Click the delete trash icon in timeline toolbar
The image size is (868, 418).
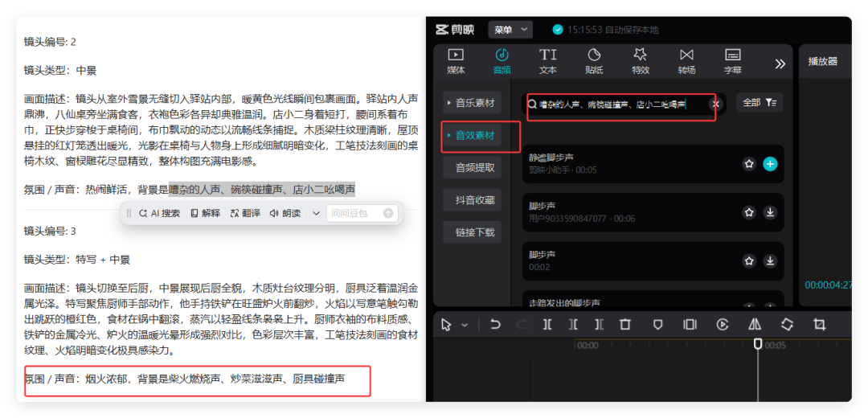tap(624, 325)
